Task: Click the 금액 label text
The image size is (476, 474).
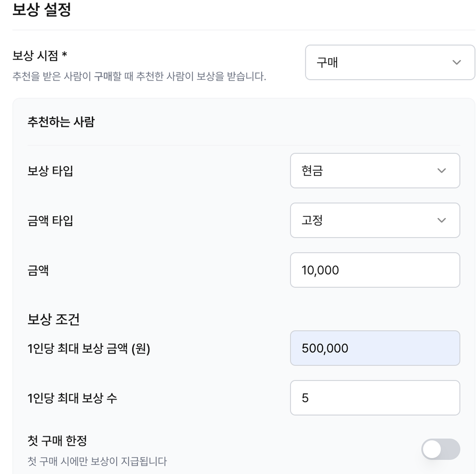Action: point(38,270)
